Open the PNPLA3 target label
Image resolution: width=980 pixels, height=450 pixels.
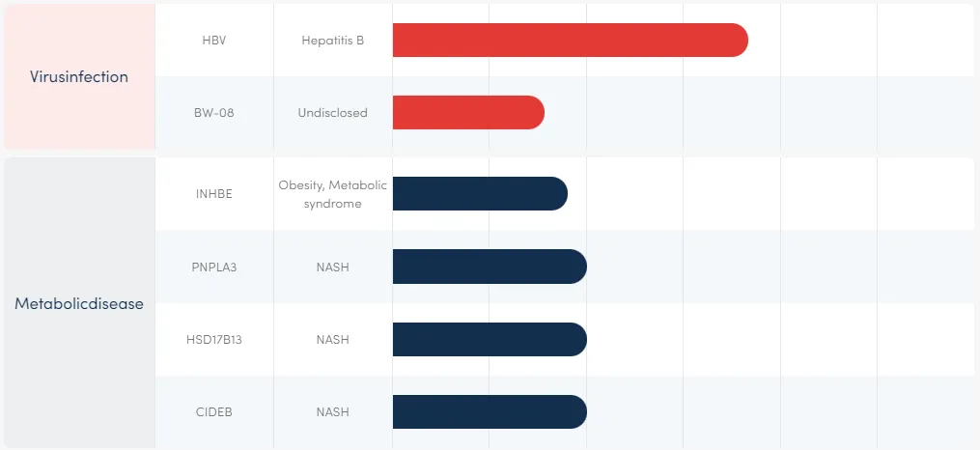pyautogui.click(x=213, y=267)
